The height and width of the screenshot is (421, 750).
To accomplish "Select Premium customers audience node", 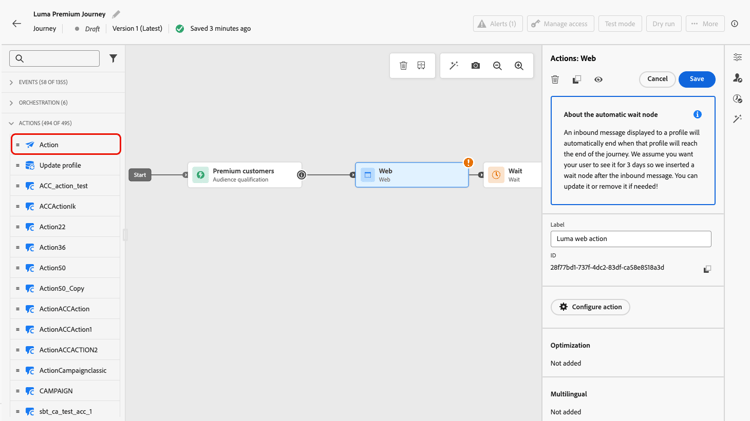I will click(x=244, y=175).
